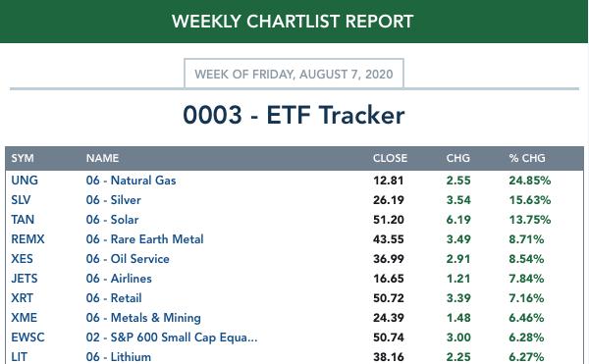Image resolution: width=589 pixels, height=364 pixels.
Task: Click the XRT symbol link
Action: pyautogui.click(x=22, y=298)
